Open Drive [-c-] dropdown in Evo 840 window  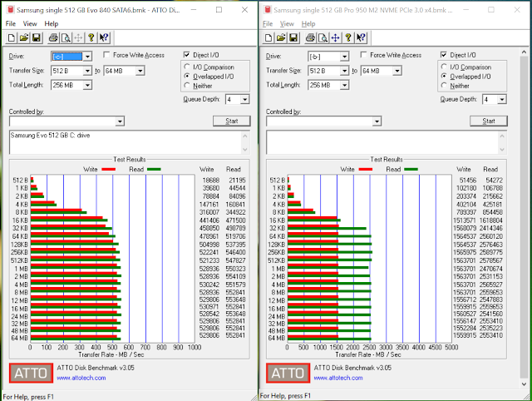87,57
